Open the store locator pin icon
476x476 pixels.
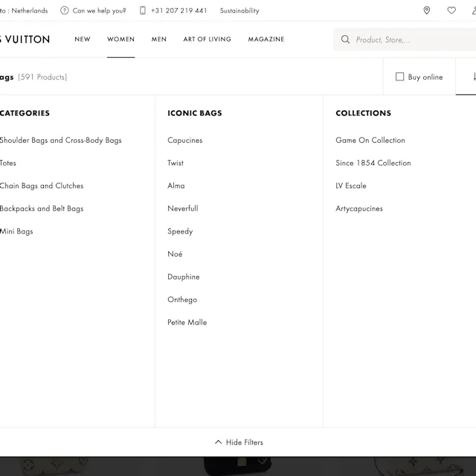pyautogui.click(x=426, y=10)
